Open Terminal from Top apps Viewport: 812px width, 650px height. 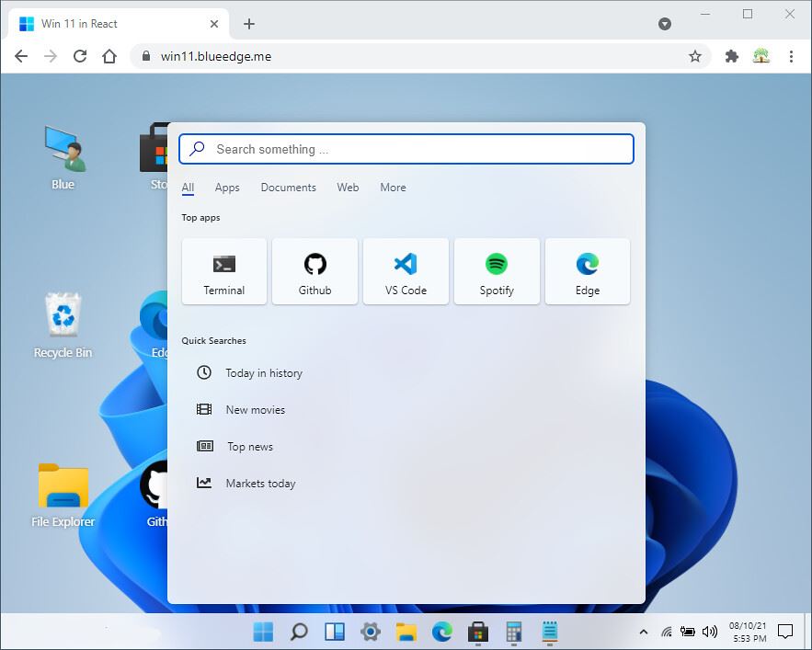(224, 271)
